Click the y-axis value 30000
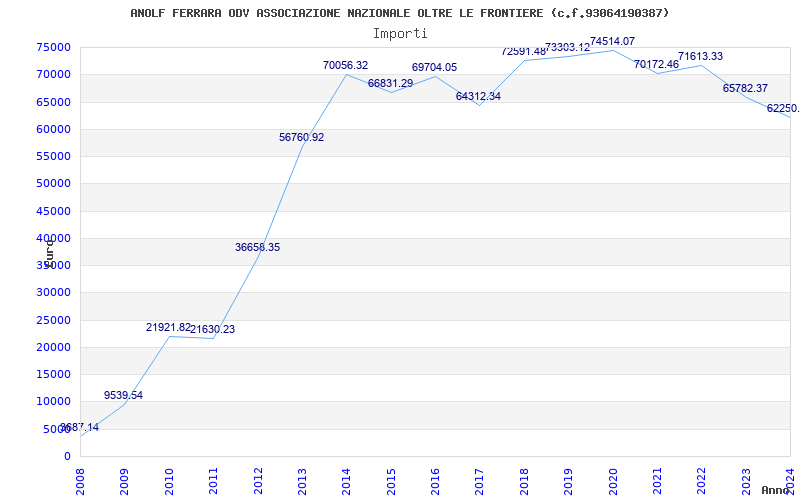The image size is (800, 500). pos(54,293)
